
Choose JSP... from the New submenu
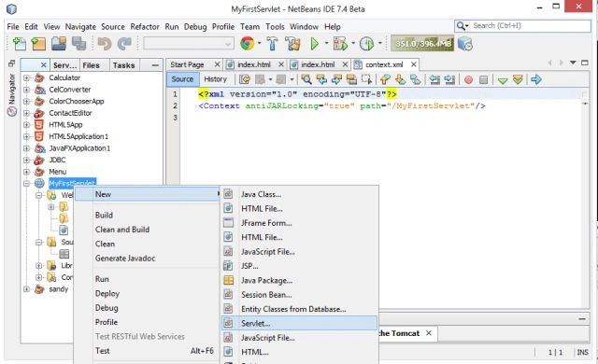tap(299, 266)
